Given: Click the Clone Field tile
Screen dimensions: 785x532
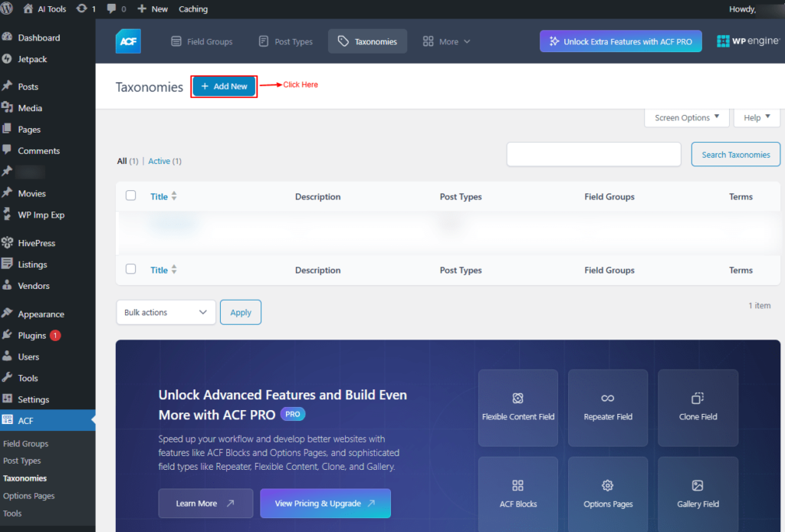Looking at the screenshot, I should coord(697,407).
